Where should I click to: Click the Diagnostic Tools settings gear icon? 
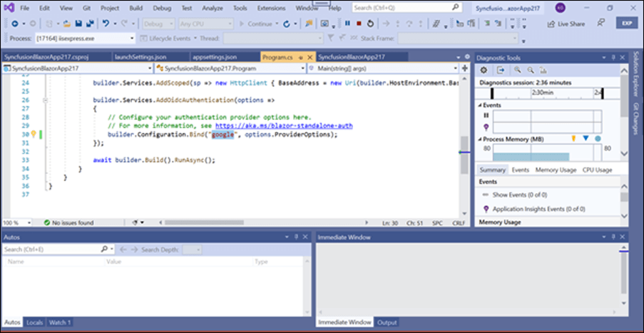click(x=484, y=70)
